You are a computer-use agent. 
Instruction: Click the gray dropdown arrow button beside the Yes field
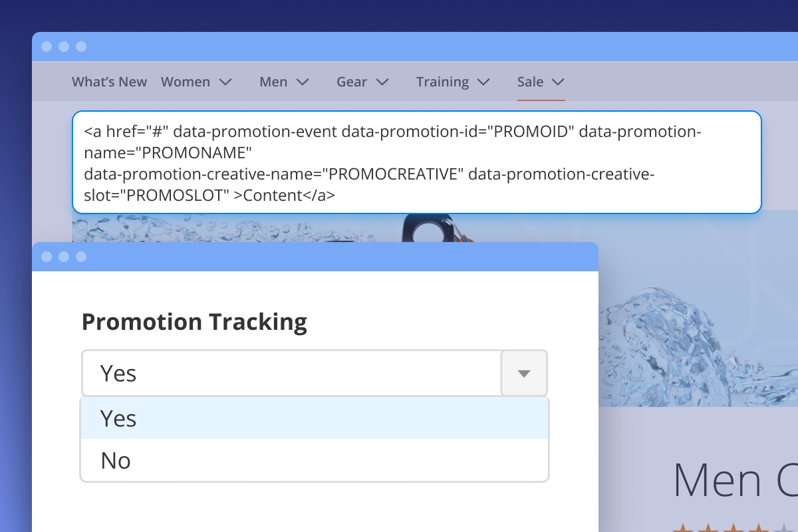(x=523, y=373)
